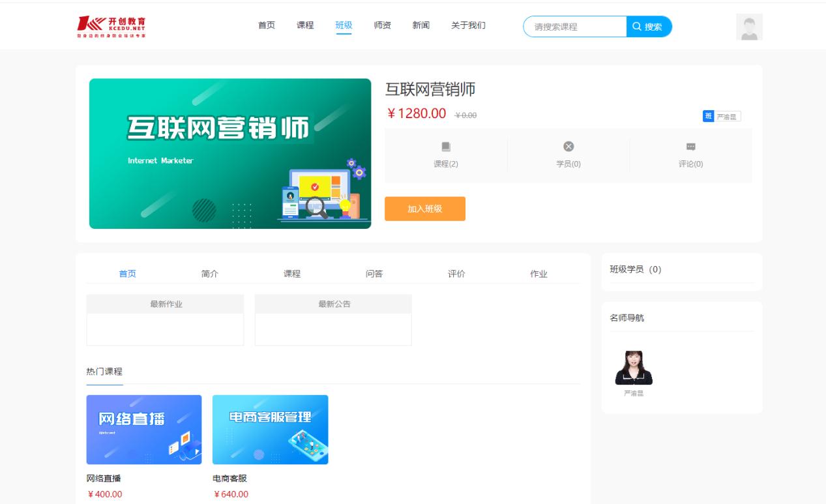Switch to the 作业 tab
The height and width of the screenshot is (504, 826).
point(538,274)
